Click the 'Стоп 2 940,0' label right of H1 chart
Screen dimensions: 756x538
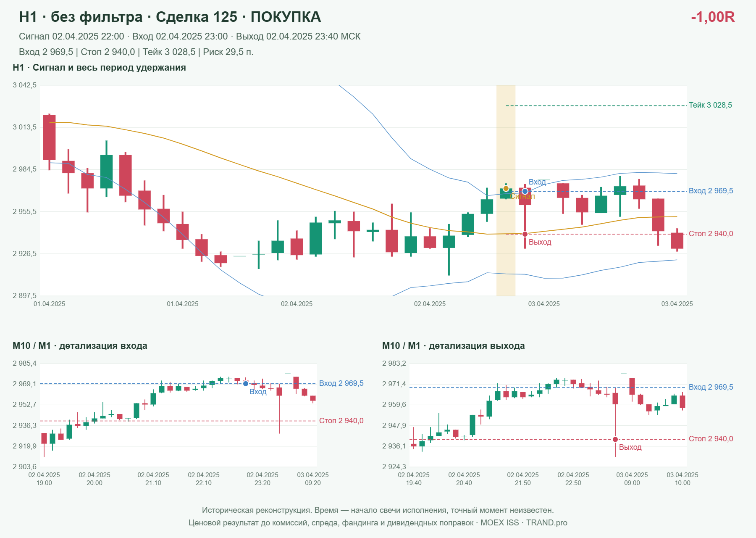[x=711, y=234]
